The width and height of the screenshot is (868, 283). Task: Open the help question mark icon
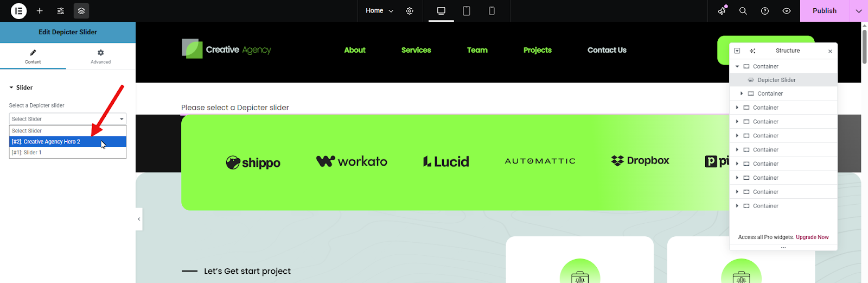[765, 11]
